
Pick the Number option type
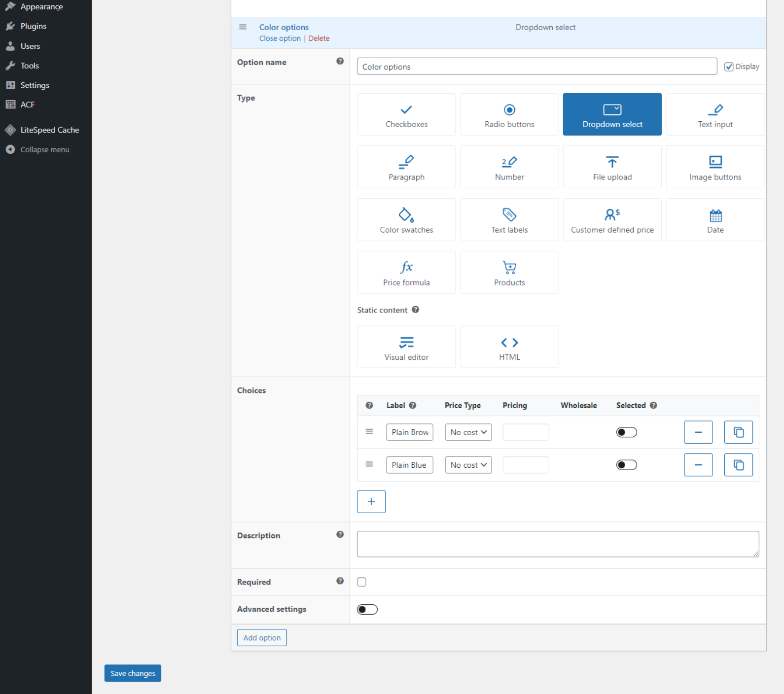(x=509, y=167)
